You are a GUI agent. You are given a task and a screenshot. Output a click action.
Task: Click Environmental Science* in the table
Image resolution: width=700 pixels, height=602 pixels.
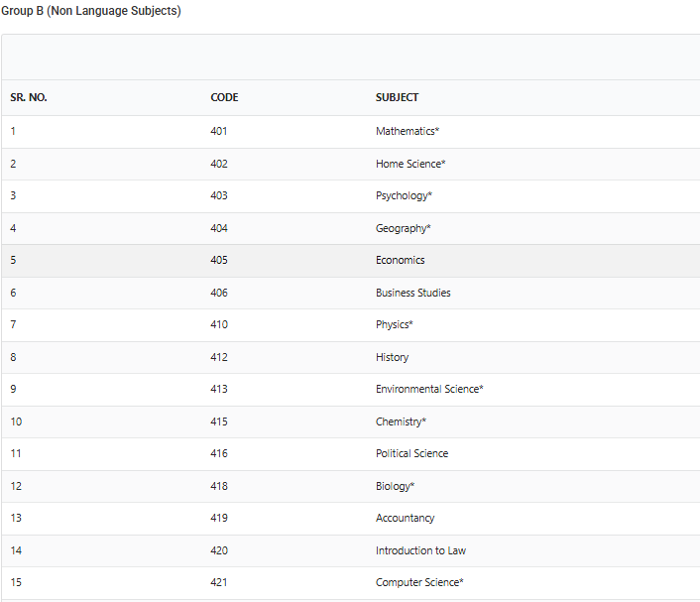click(429, 389)
